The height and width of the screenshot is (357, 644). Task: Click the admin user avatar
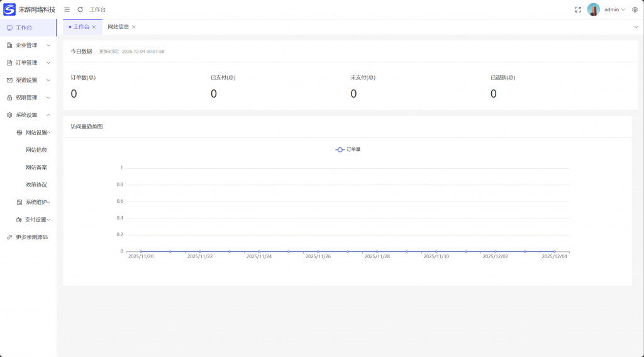click(x=593, y=9)
